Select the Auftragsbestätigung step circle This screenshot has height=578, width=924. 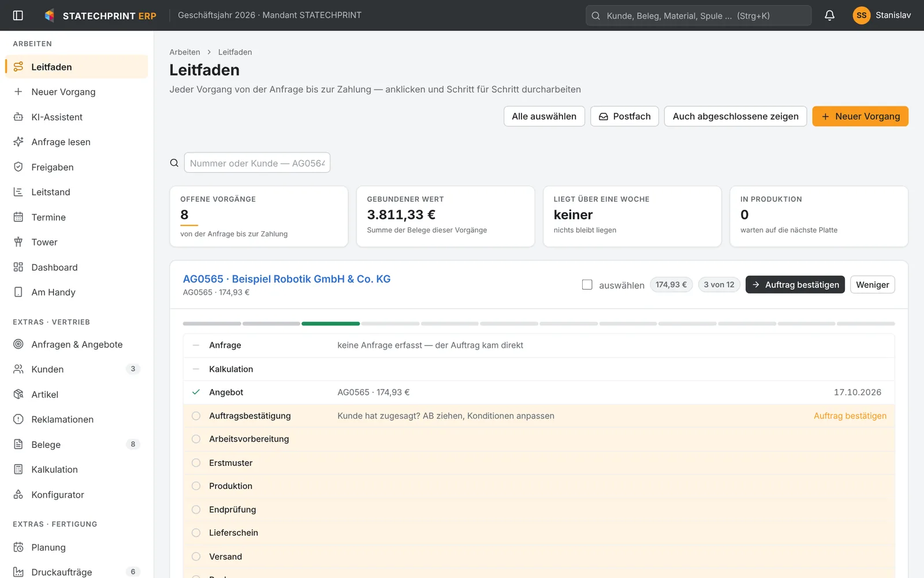196,416
